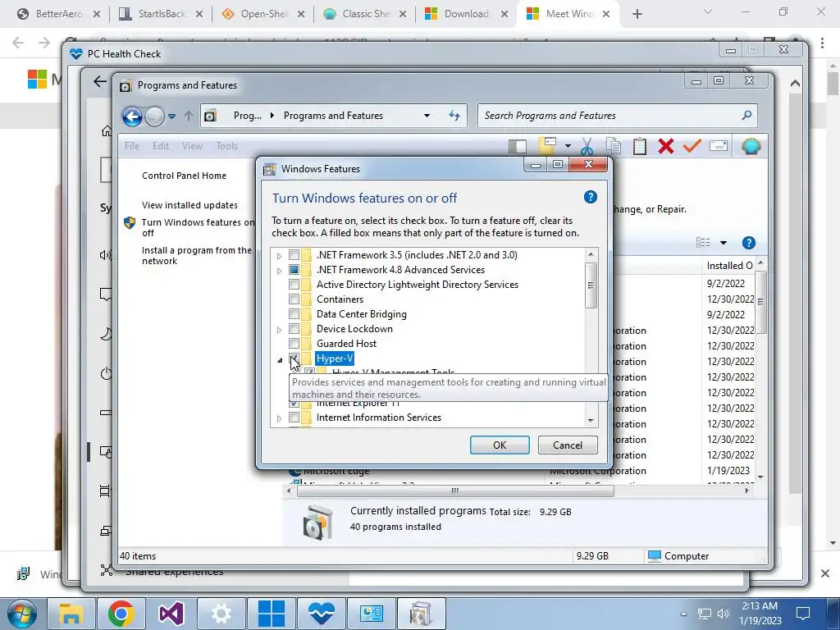Click the Up arrow in Programs and Features
Viewport: 840px width, 630px height.
[189, 115]
